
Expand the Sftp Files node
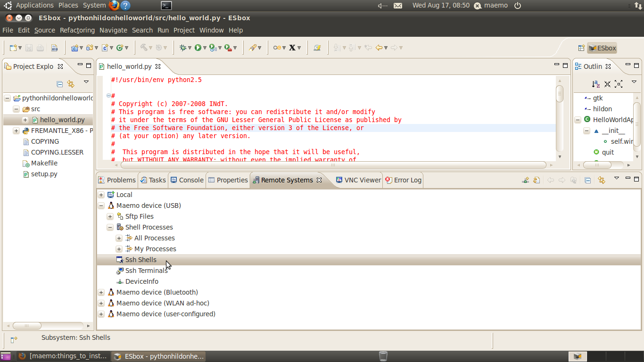click(x=110, y=216)
